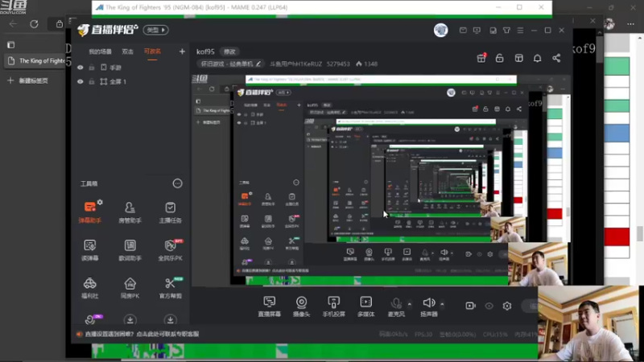This screenshot has width=644, height=362.
Task: Toggle lock on the 全屏 1 source
Action: pyautogui.click(x=92, y=82)
